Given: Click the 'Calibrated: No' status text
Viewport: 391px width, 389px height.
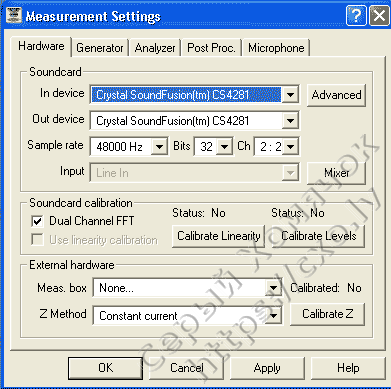Looking at the screenshot, I should coord(326,288).
